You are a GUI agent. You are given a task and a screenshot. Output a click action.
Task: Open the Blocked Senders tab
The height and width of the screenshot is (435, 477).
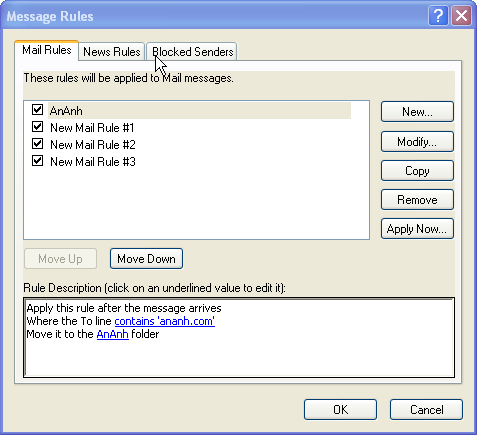pyautogui.click(x=192, y=52)
